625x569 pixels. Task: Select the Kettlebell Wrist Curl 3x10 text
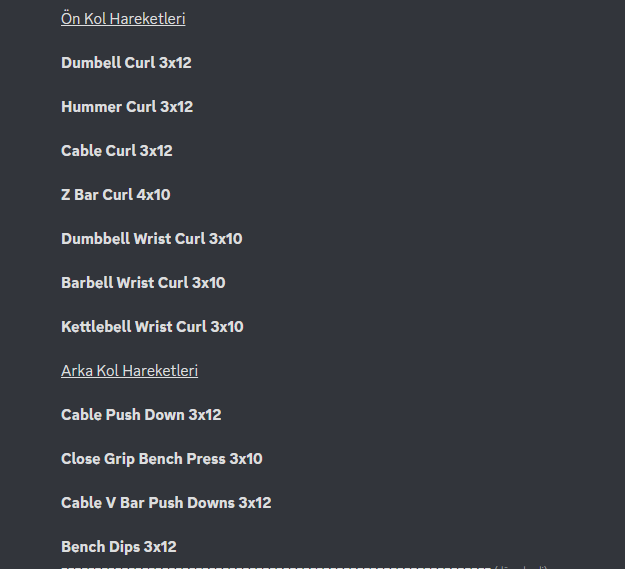point(152,327)
